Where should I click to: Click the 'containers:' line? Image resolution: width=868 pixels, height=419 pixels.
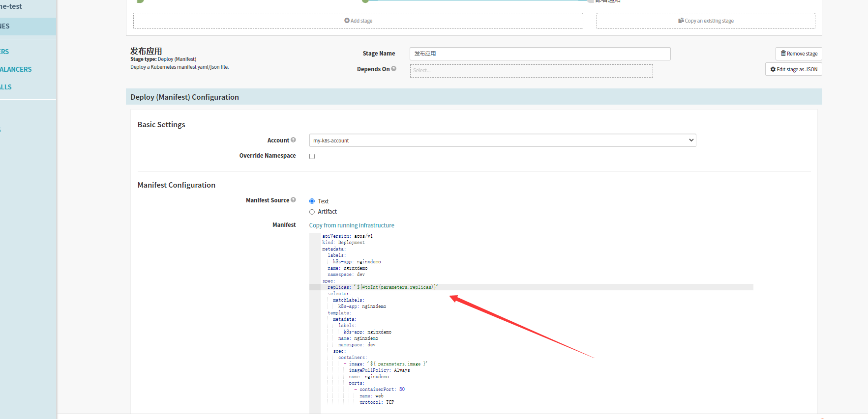click(353, 358)
